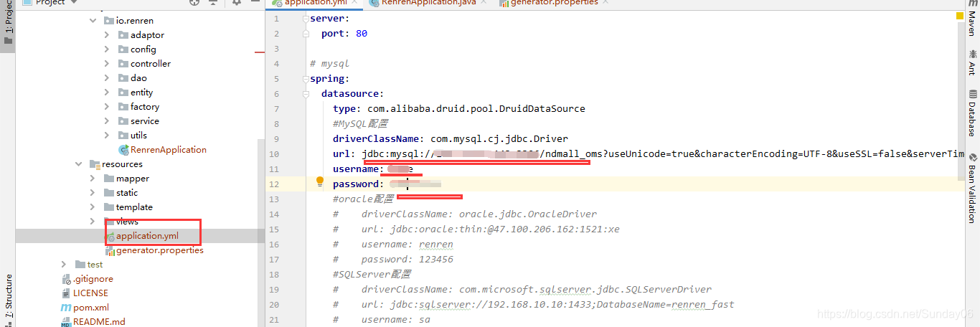Collapse the io.renren package node
980x327 pixels.
click(x=93, y=21)
